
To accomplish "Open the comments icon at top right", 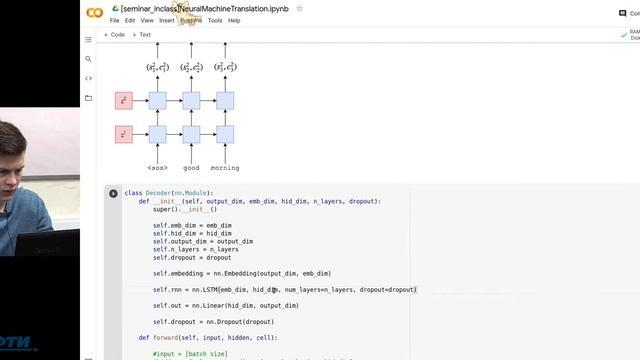I will [622, 13].
